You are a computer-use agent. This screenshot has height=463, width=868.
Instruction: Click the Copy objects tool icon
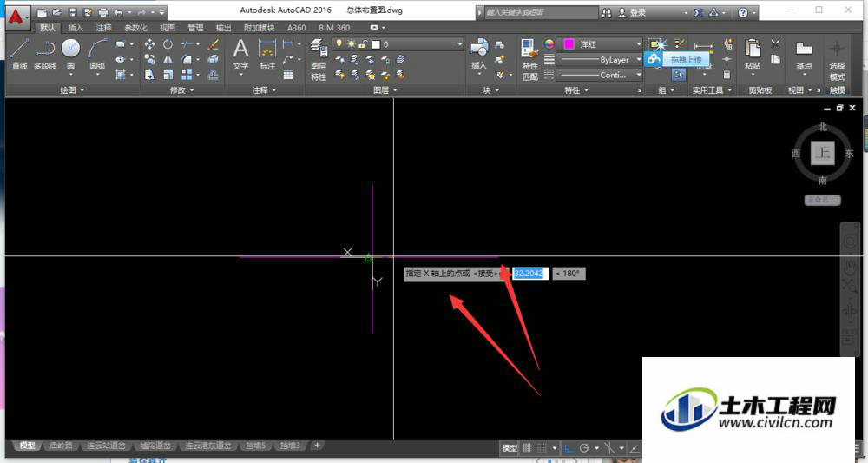click(149, 59)
